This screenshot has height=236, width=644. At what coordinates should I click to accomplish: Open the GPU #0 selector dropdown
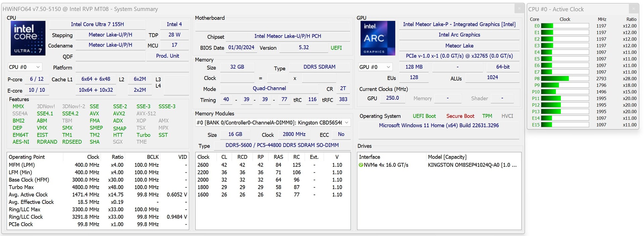point(375,67)
